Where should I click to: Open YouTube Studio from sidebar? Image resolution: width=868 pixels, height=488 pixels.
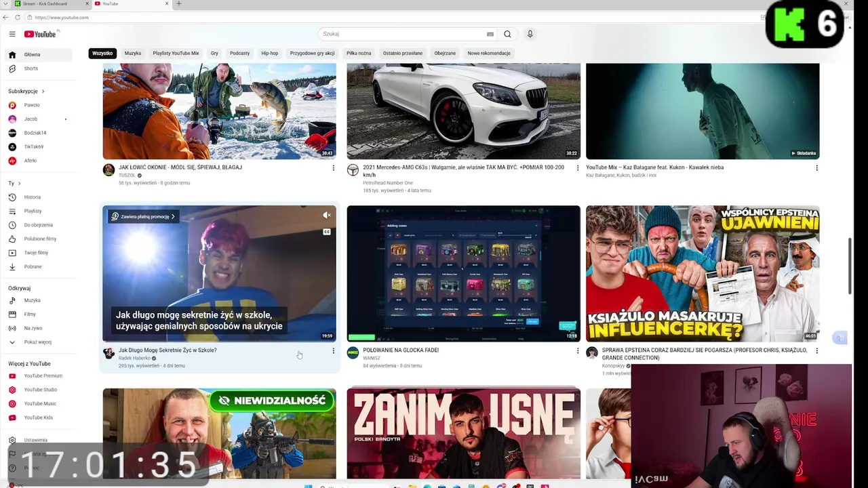pyautogui.click(x=39, y=390)
